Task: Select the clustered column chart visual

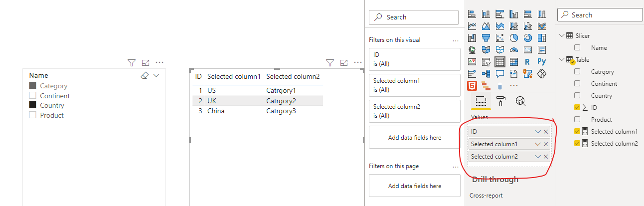Action: [x=514, y=14]
